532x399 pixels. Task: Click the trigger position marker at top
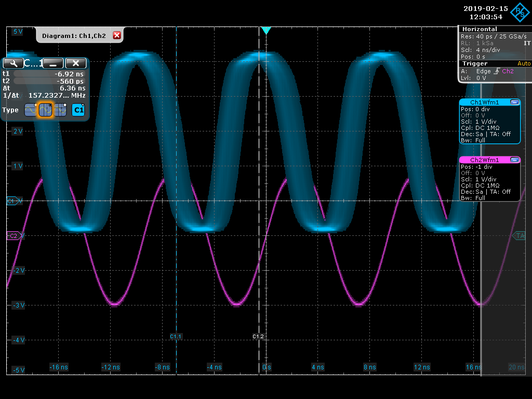[266, 31]
